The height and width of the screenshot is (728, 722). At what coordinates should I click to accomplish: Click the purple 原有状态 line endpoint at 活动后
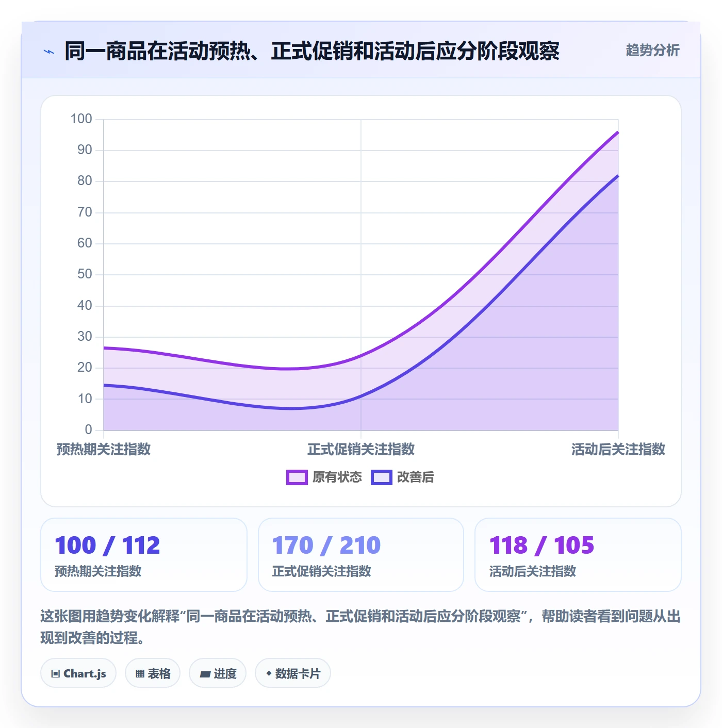618,133
